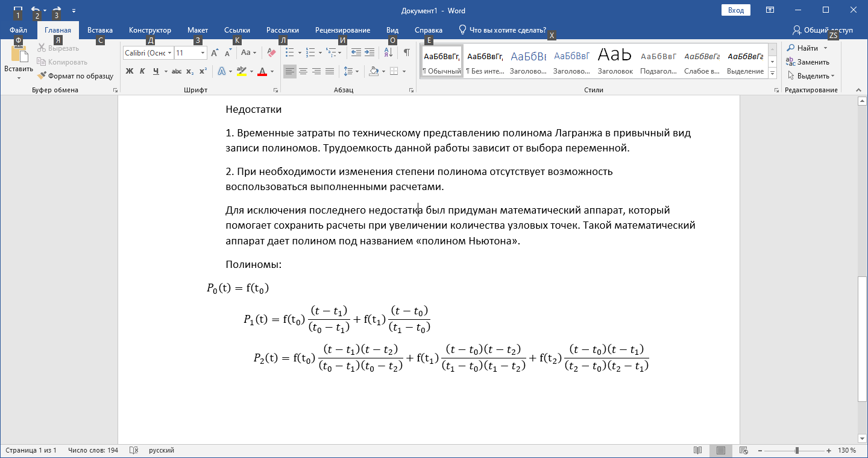Center-align the text
The width and height of the screenshot is (868, 458).
[x=303, y=71]
